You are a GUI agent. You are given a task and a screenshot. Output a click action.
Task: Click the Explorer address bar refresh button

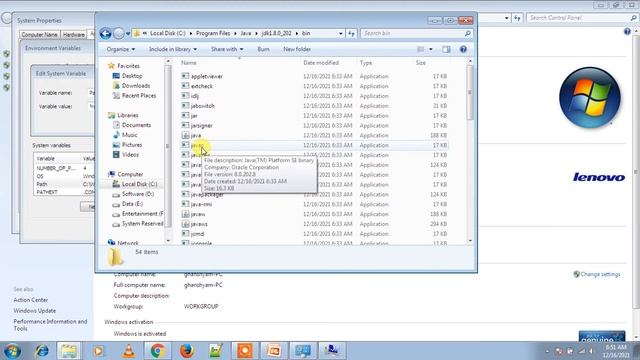tap(351, 33)
